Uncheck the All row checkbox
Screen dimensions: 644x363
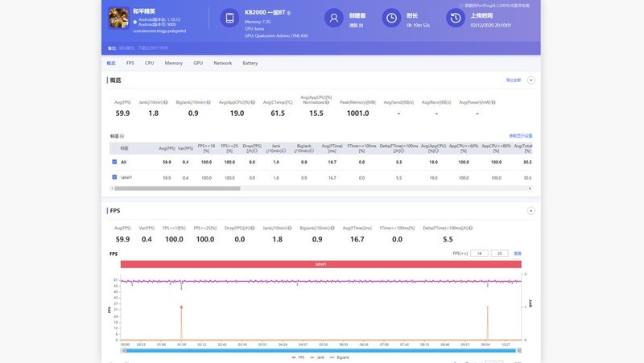point(114,162)
